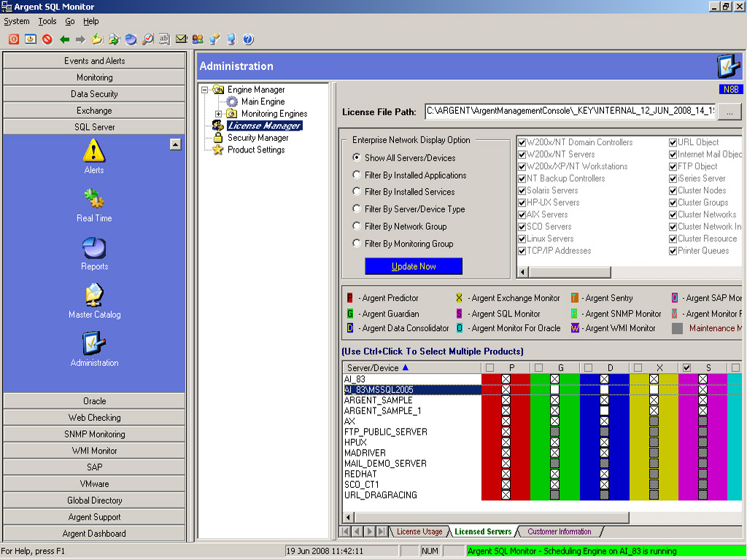The image size is (747, 560).
Task: Uncheck the S column header checkbox
Action: 686,367
